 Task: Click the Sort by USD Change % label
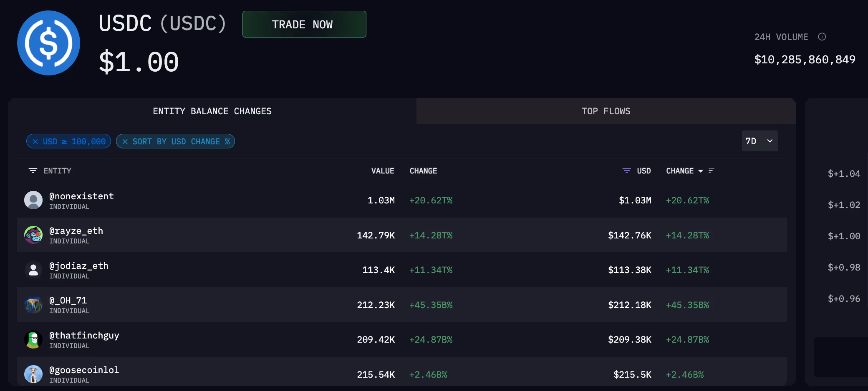[181, 142]
